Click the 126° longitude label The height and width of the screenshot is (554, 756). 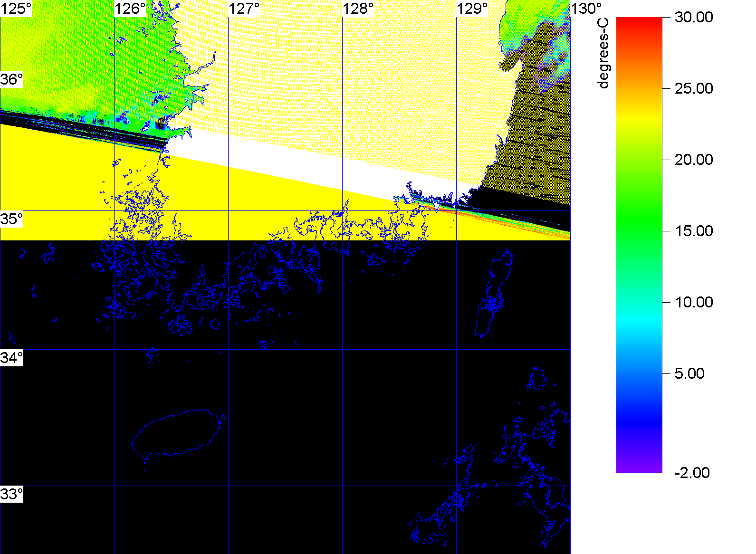pyautogui.click(x=130, y=9)
